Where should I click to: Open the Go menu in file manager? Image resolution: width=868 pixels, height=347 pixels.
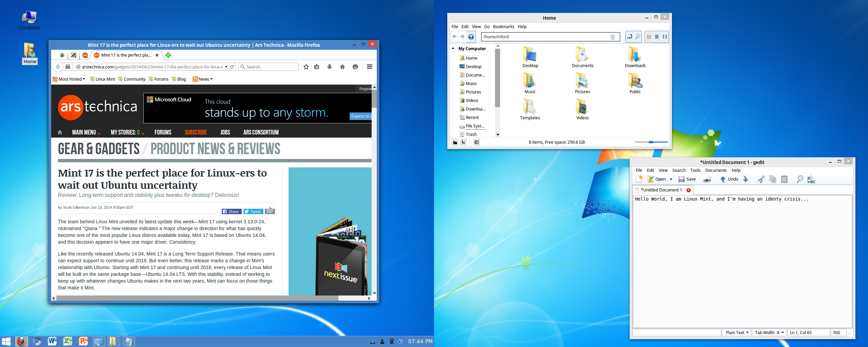click(x=487, y=26)
